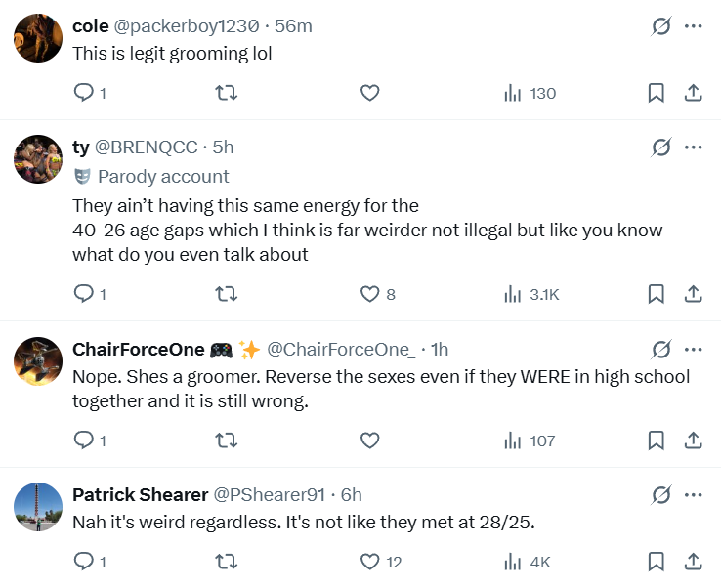Bookmark Patrick Shearer's tweet
The height and width of the screenshot is (588, 721).
tap(657, 562)
